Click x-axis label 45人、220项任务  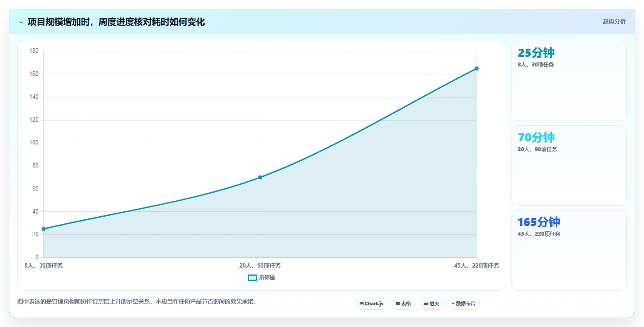click(x=476, y=266)
